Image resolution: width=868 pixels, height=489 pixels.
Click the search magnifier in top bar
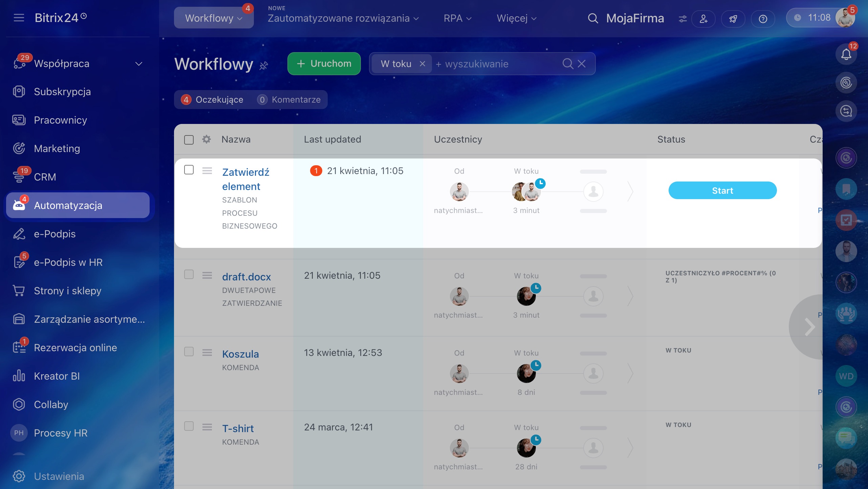(593, 18)
